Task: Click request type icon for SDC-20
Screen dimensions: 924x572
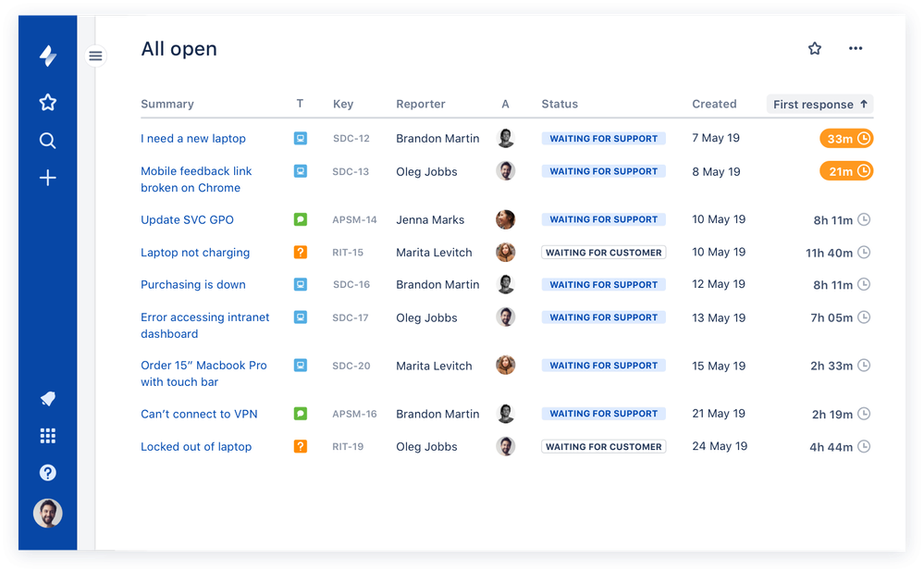Action: click(301, 365)
